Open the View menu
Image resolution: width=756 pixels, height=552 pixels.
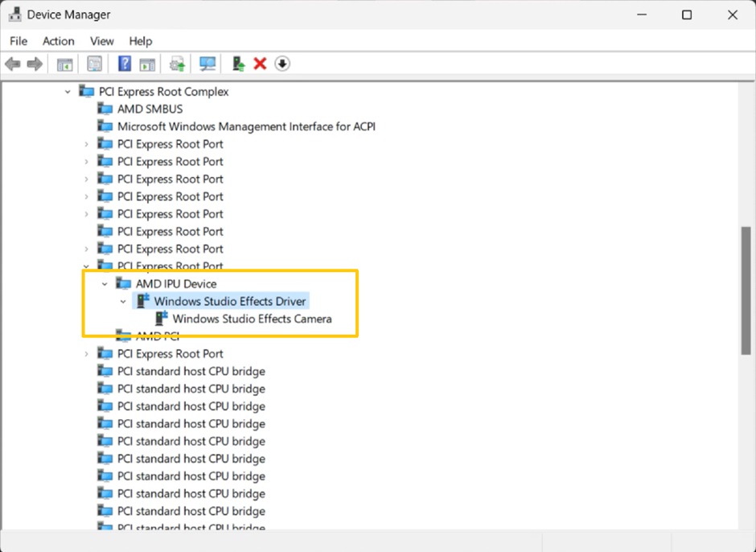101,41
